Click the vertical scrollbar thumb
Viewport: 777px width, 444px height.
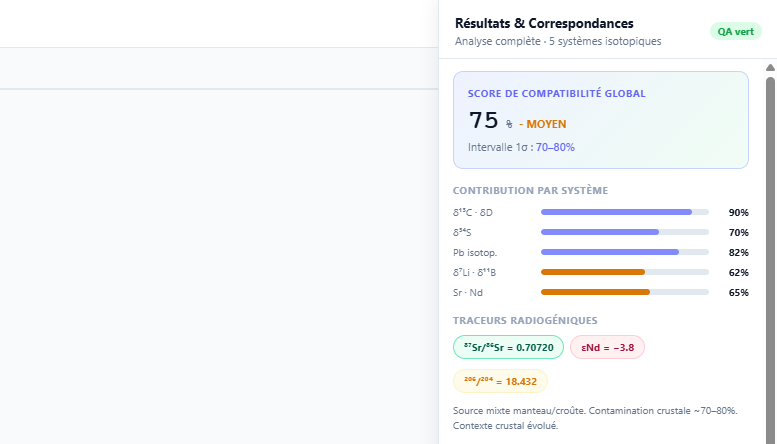click(x=770, y=250)
